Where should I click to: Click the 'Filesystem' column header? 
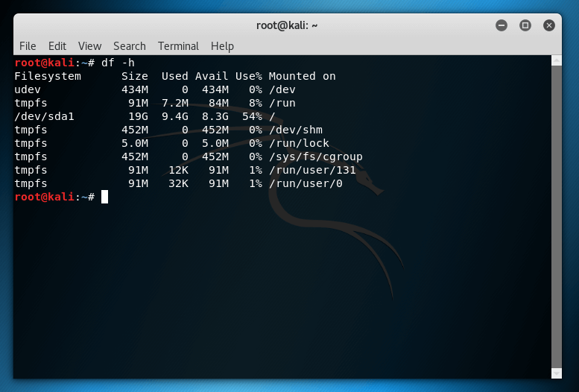coord(48,77)
